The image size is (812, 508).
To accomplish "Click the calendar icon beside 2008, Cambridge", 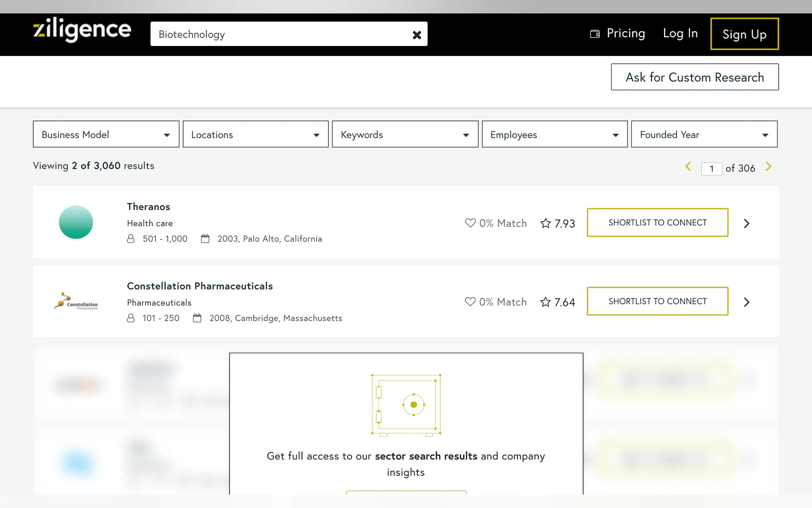I will [x=197, y=318].
